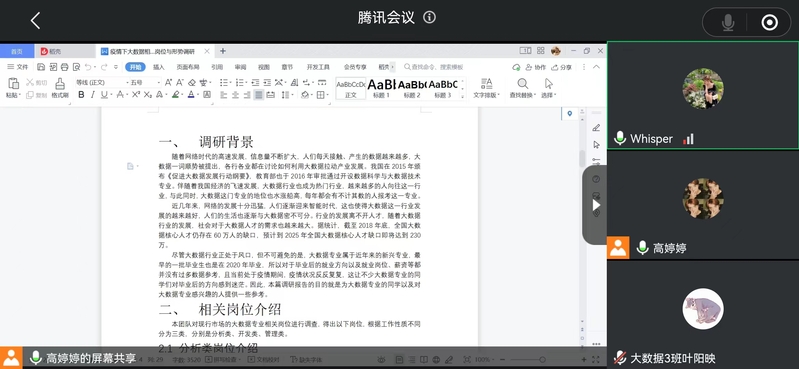Click the 分享 share button

(x=562, y=67)
